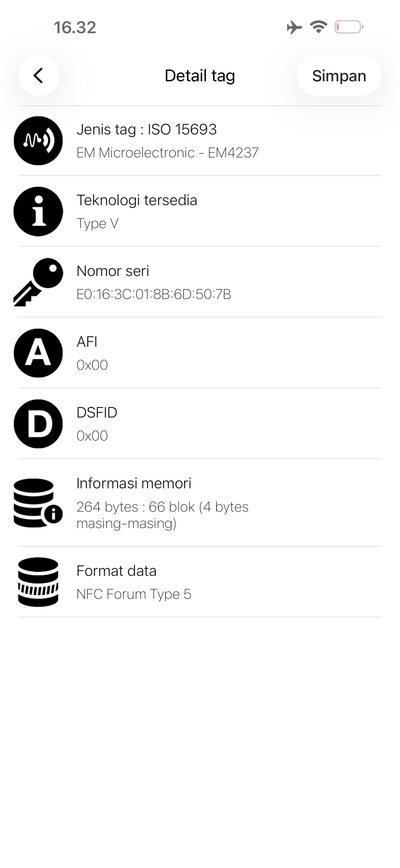Tap the striped database Format data icon

38,582
